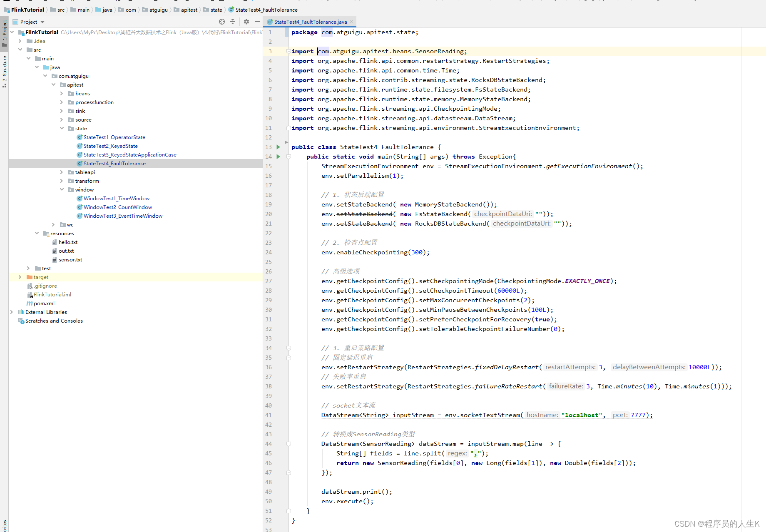Collapse the window package folder
Screen dimensions: 766x532
(x=62, y=190)
